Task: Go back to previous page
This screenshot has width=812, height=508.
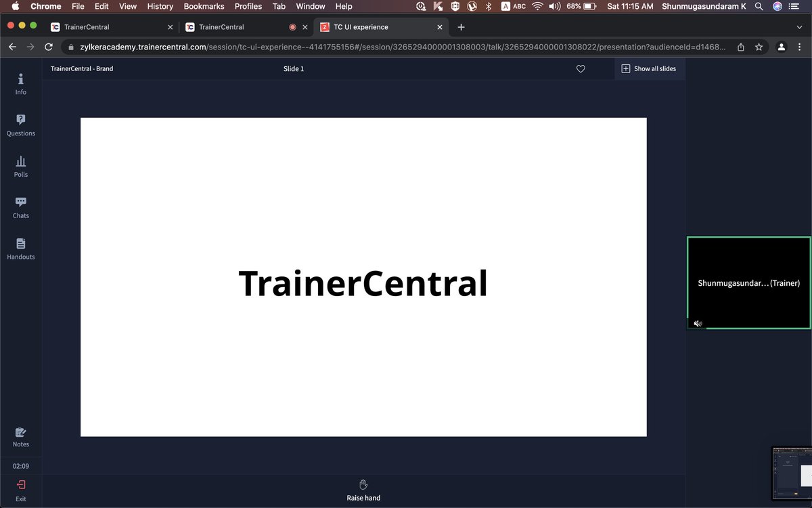Action: (x=12, y=47)
